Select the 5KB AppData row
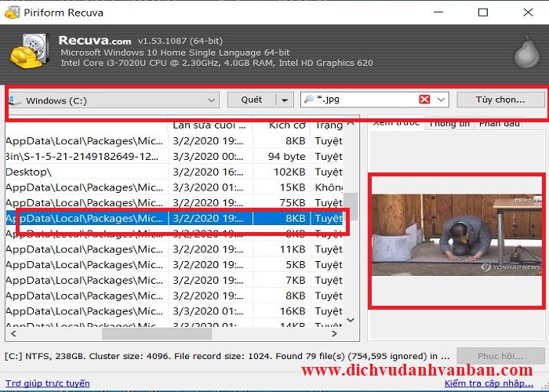Screen dimensions: 549x392 coord(174,265)
